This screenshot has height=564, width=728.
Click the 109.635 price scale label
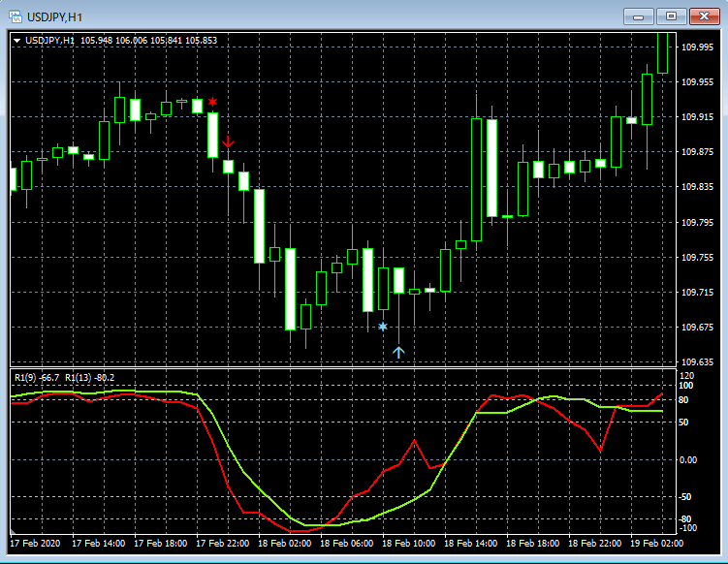(697, 362)
